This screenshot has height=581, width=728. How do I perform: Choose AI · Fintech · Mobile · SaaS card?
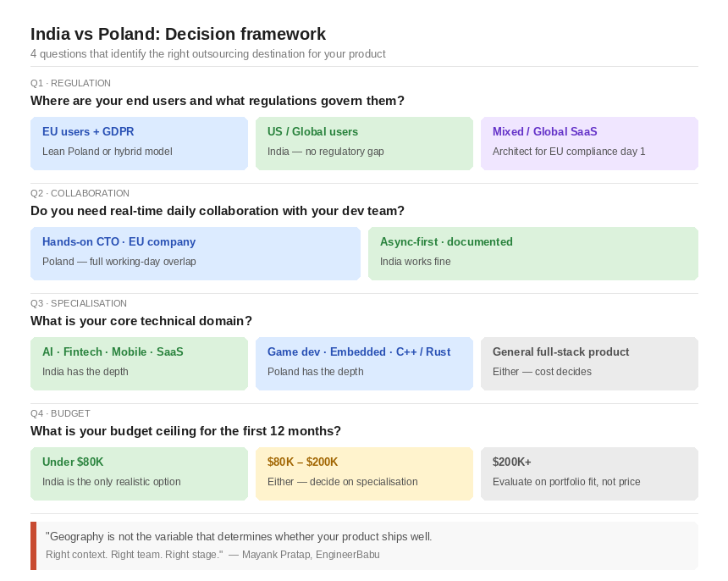coord(139,363)
